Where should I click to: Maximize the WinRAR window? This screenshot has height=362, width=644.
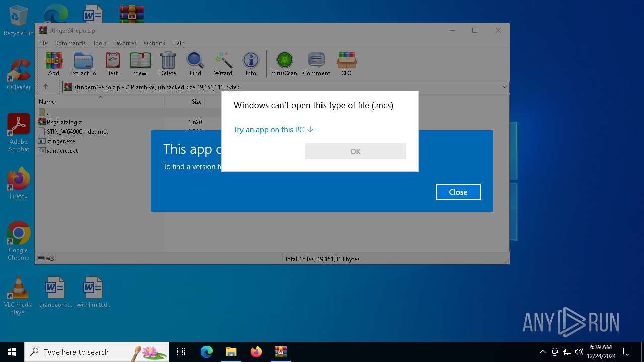click(x=474, y=30)
